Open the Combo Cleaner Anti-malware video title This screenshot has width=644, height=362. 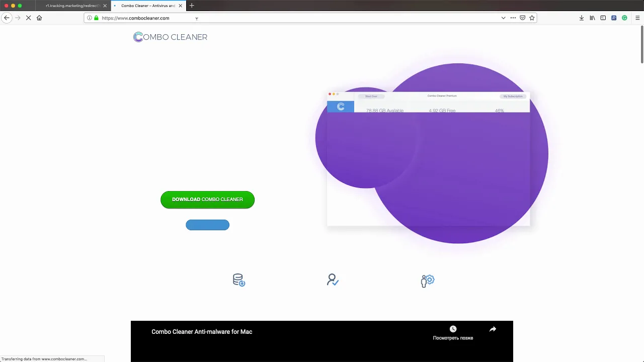click(x=202, y=332)
